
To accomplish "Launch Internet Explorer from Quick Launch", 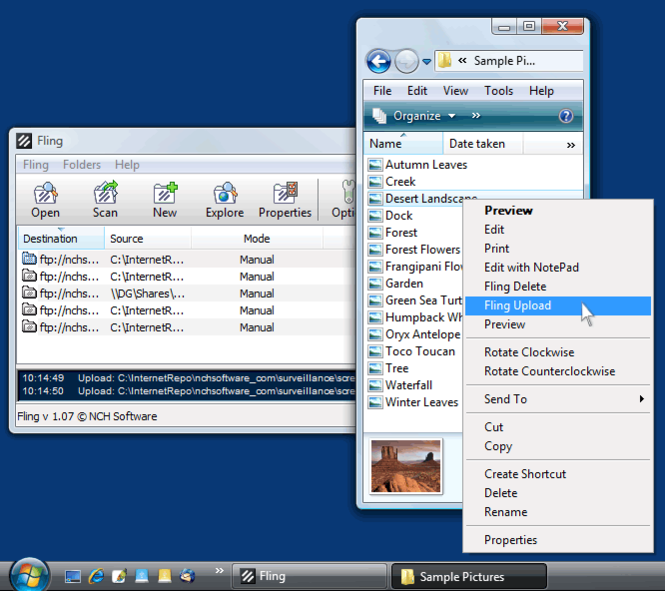I will tap(96, 576).
